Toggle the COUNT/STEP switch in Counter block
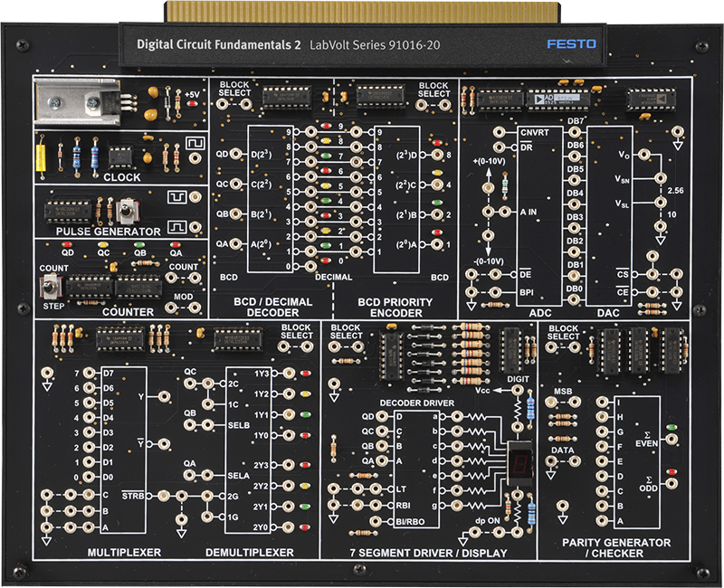 [49, 288]
